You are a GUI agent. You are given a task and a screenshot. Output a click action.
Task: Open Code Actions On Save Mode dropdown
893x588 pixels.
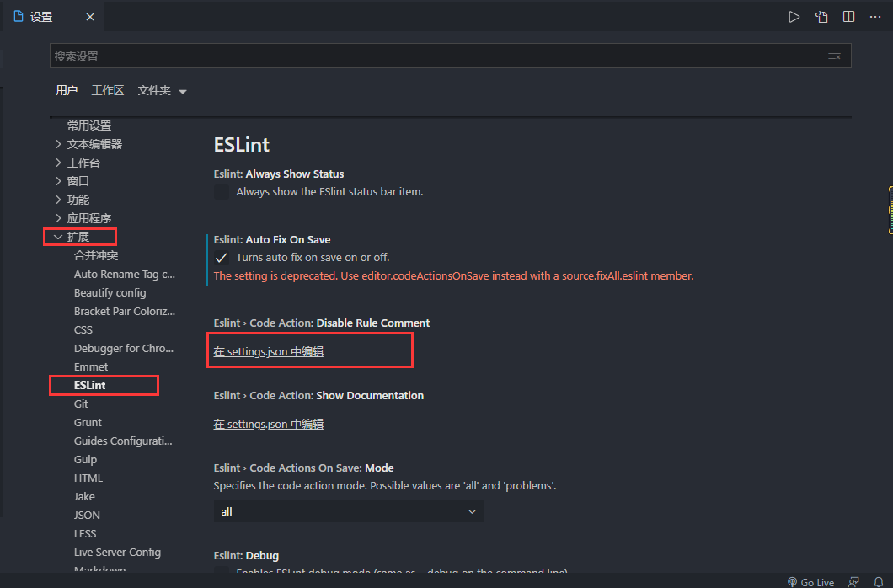tap(349, 511)
